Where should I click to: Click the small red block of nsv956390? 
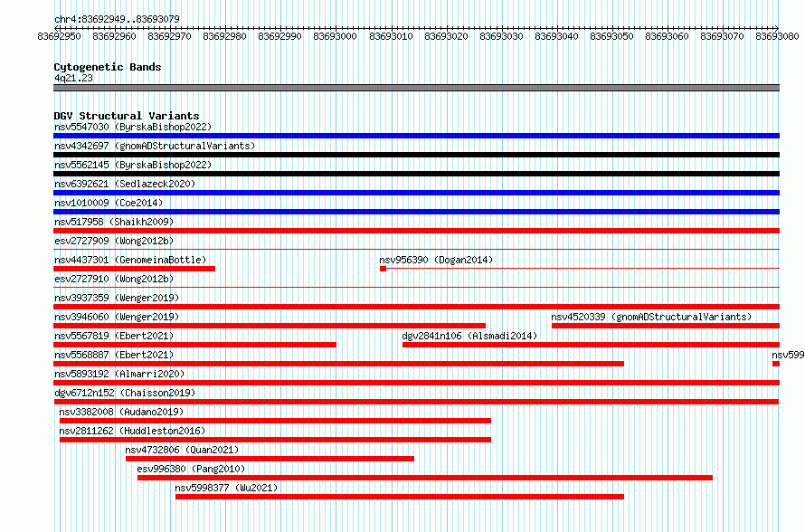click(x=383, y=269)
